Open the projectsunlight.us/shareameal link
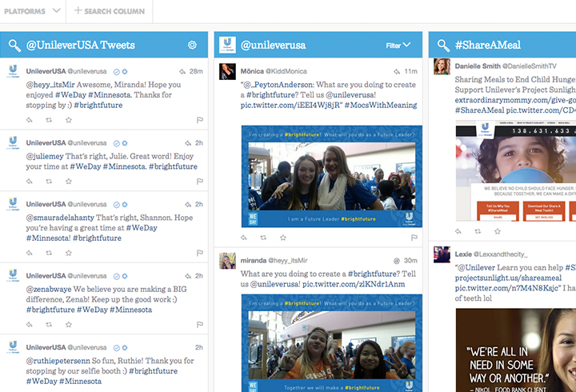Viewport: 576px width, 392px height. point(509,278)
